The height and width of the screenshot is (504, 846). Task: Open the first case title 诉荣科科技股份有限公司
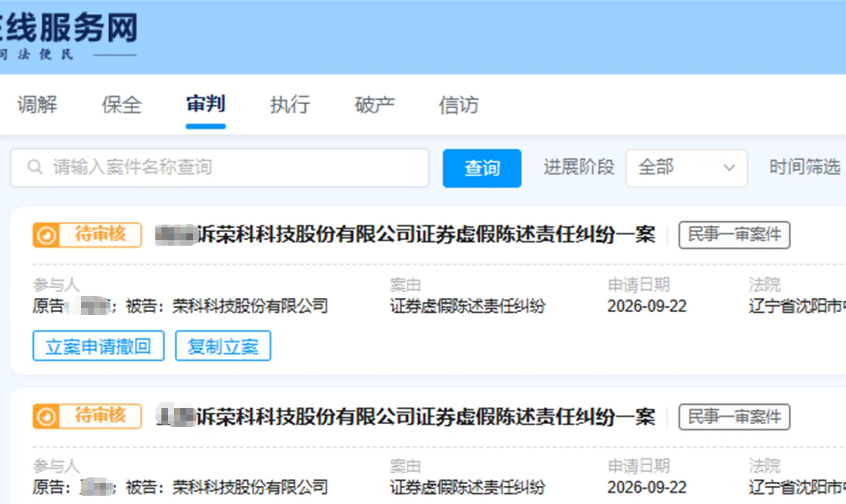pyautogui.click(x=405, y=235)
